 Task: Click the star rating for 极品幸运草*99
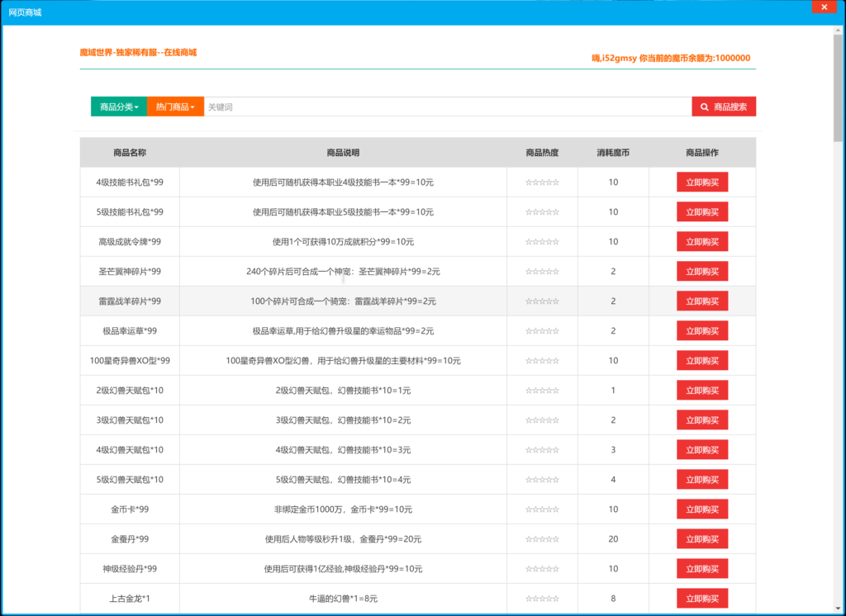tap(542, 330)
